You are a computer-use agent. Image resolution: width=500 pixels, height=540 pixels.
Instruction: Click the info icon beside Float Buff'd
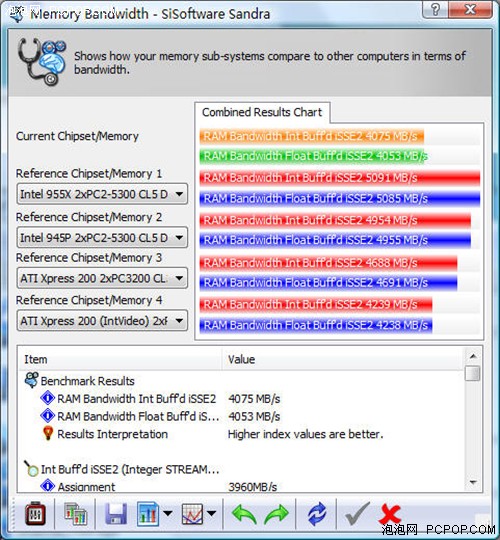click(x=48, y=416)
